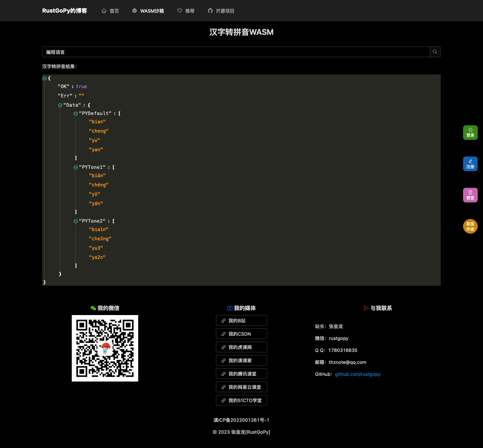Open the 我的腾讯课堂 link
This screenshot has height=448, width=483.
coord(241,374)
